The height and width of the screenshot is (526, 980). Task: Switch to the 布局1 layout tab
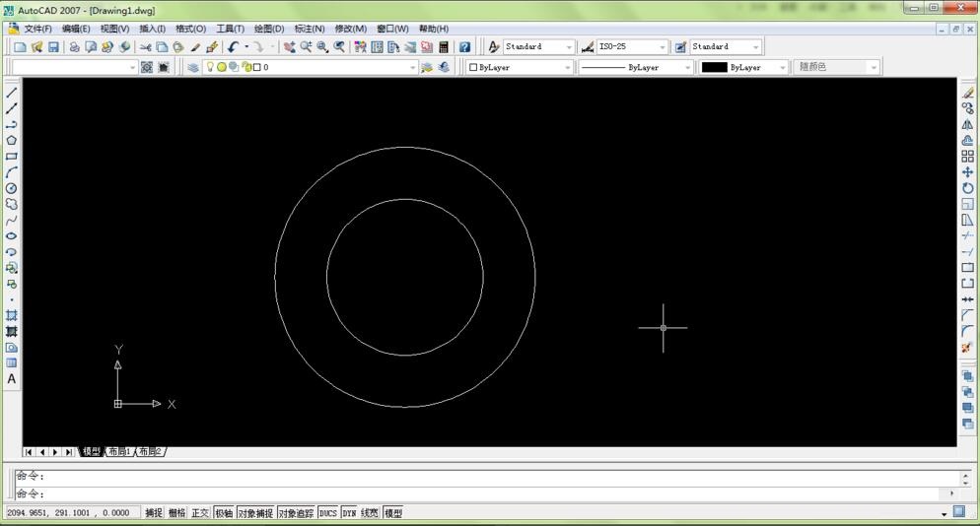[x=119, y=452]
